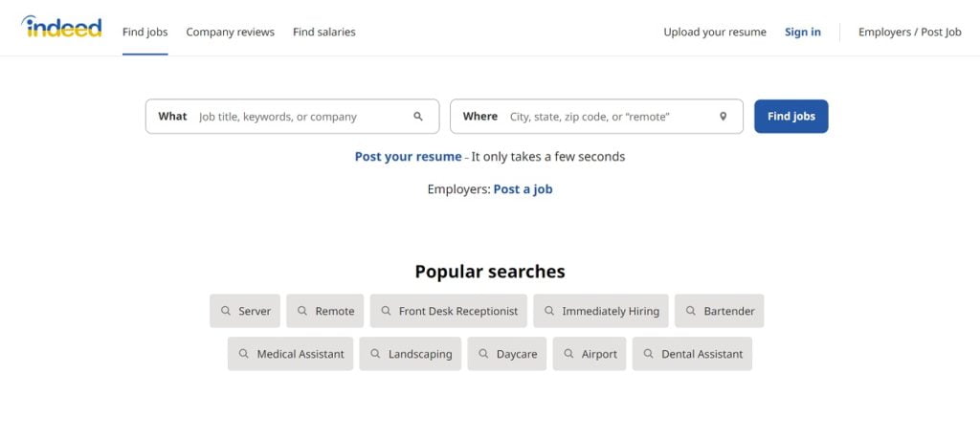
Task: Select the Upload your resume link
Action: click(714, 32)
